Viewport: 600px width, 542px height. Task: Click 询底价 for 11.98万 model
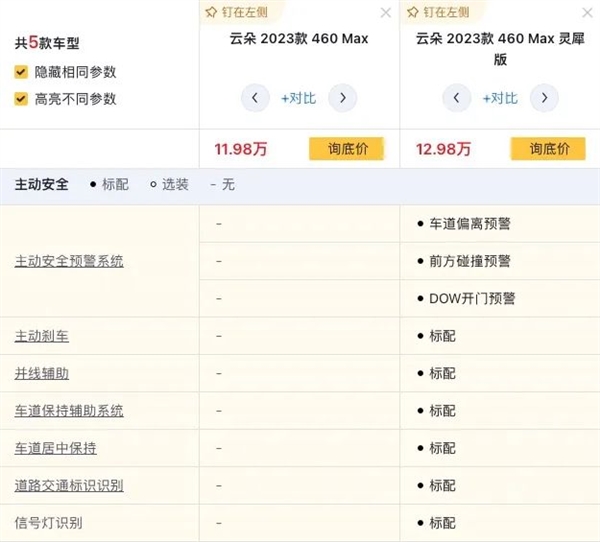click(x=347, y=149)
